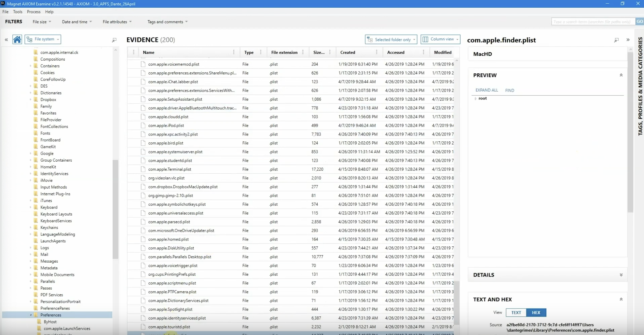644x335 pixels.
Task: Expand the root node in preview
Action: pos(475,99)
